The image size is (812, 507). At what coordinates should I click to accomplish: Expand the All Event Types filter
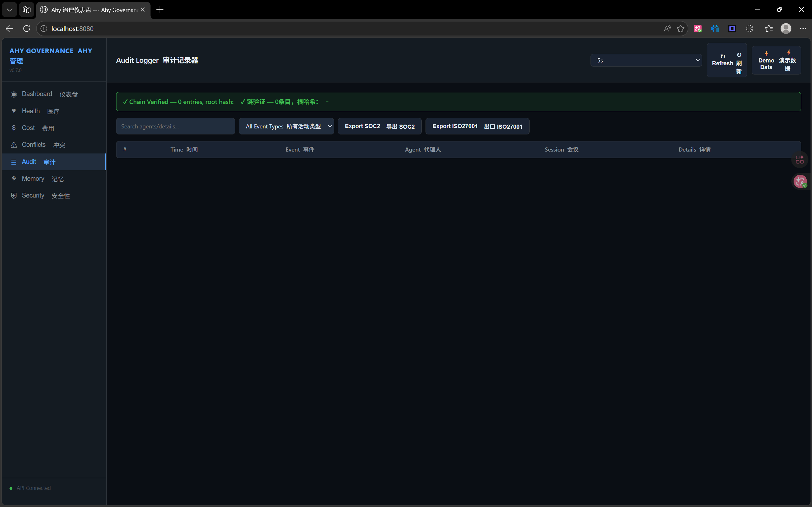pyautogui.click(x=286, y=127)
